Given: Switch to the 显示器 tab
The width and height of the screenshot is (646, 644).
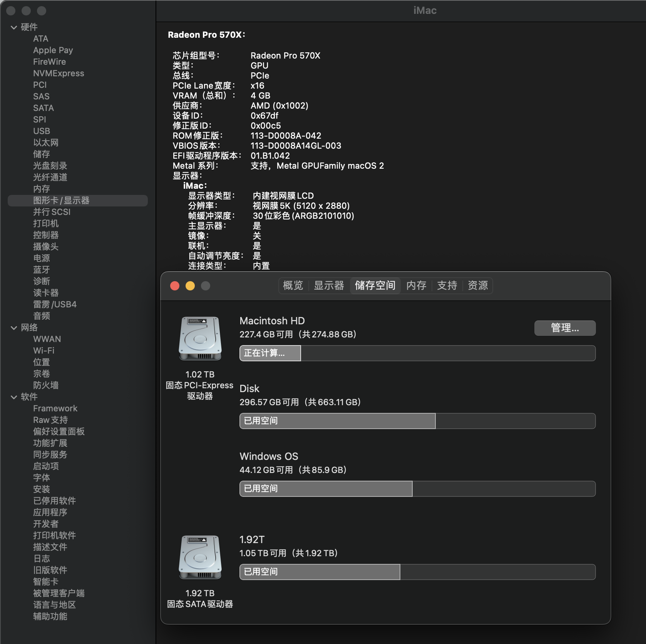Looking at the screenshot, I should tap(329, 285).
